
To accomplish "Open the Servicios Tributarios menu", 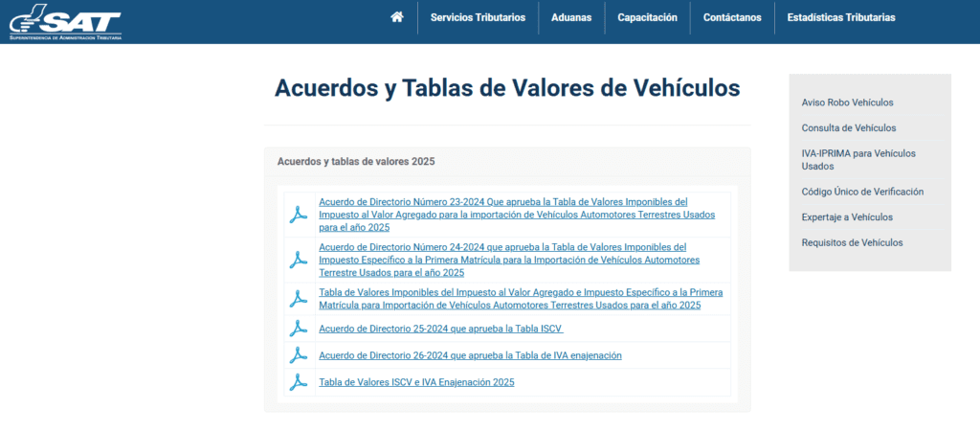I will (478, 17).
